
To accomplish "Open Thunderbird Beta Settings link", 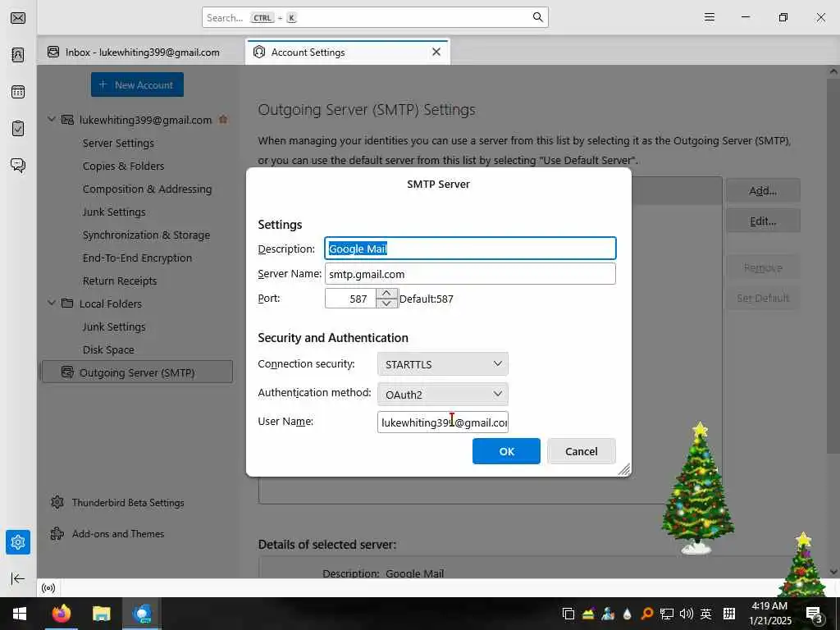I will 128,503.
